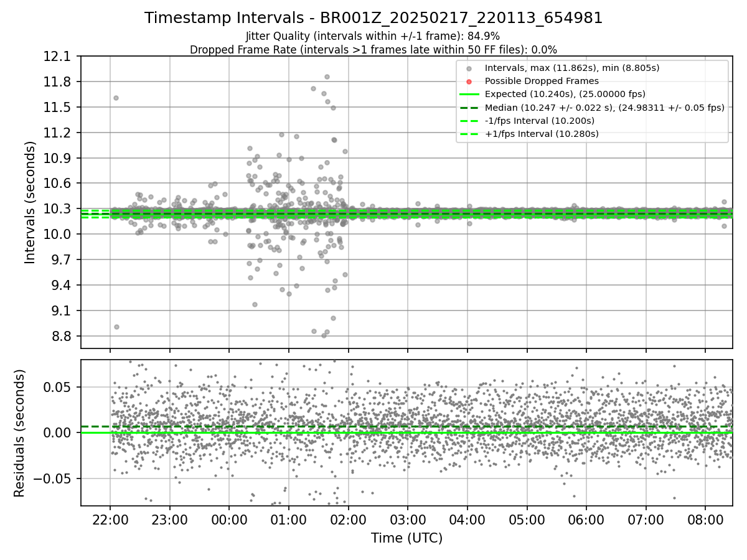Click the gray dot marker beside 'Intervals' in legend
This screenshot has height=560, width=747.
point(469,68)
